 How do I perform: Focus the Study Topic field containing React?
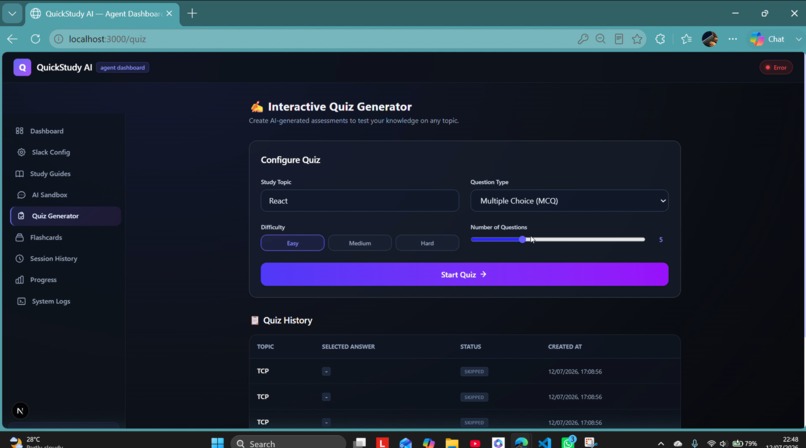tap(359, 201)
